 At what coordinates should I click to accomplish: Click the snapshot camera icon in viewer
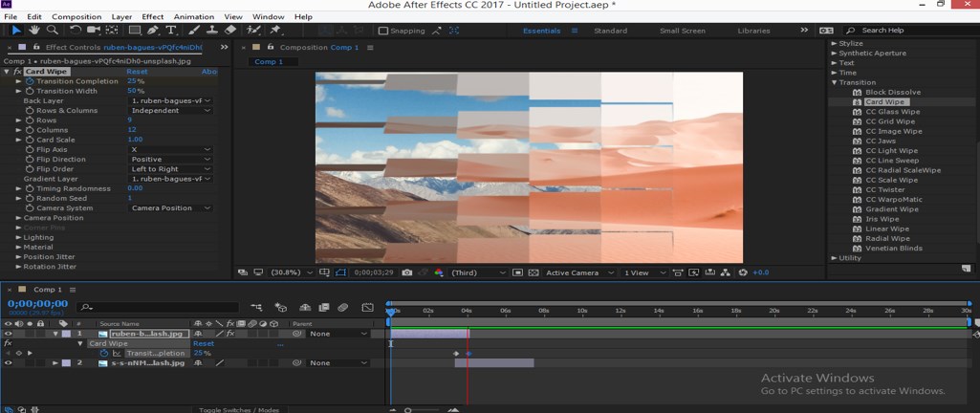pos(407,272)
